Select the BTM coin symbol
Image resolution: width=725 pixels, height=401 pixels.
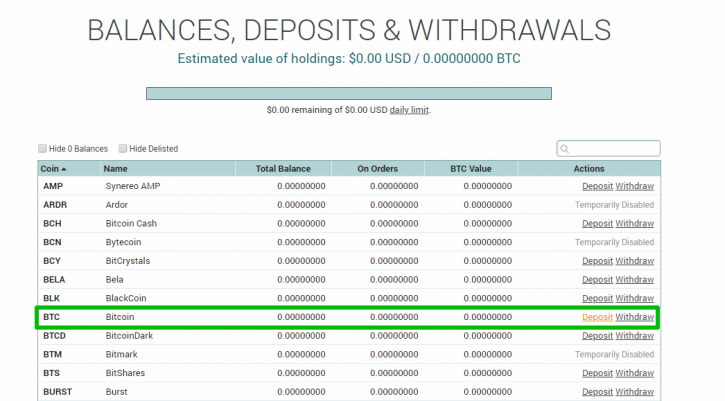point(52,354)
